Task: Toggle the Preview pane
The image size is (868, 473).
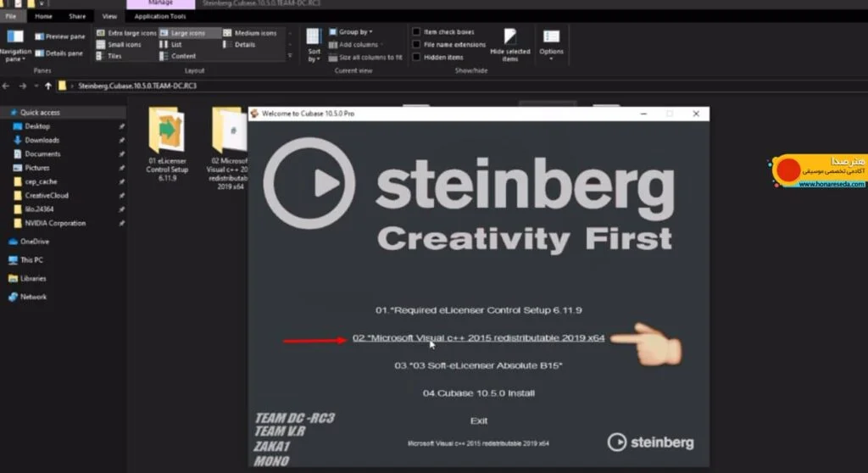Action: [60, 36]
